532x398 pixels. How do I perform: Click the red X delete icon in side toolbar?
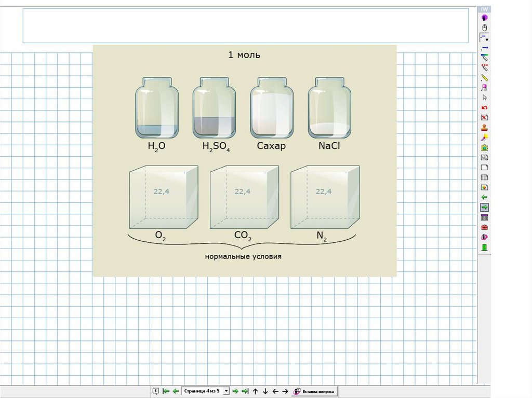[484, 118]
